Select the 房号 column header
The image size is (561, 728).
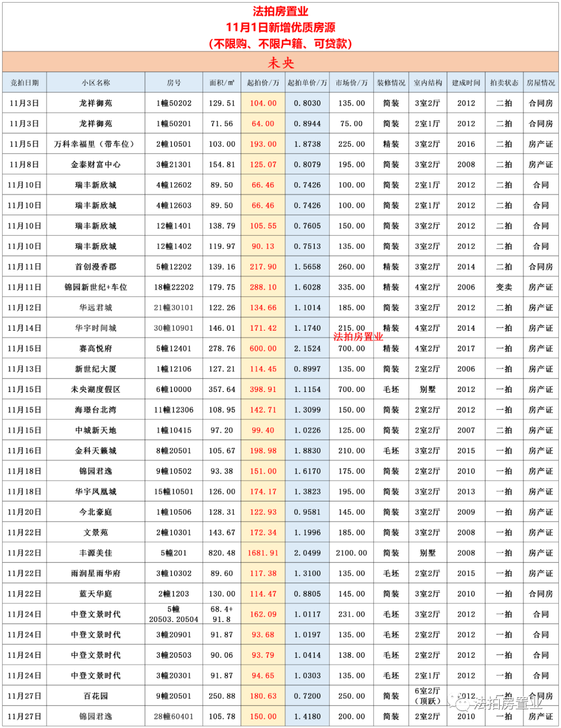click(x=174, y=83)
